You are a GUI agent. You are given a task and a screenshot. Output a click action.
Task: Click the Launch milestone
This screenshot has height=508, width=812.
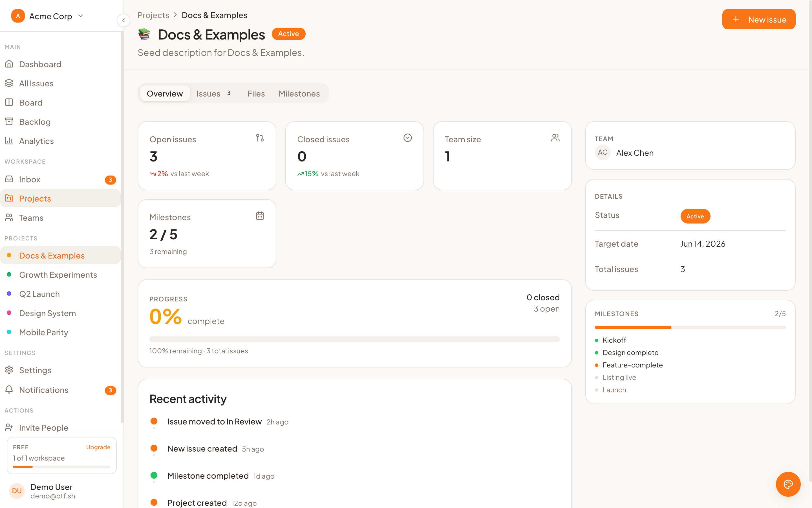pos(611,390)
